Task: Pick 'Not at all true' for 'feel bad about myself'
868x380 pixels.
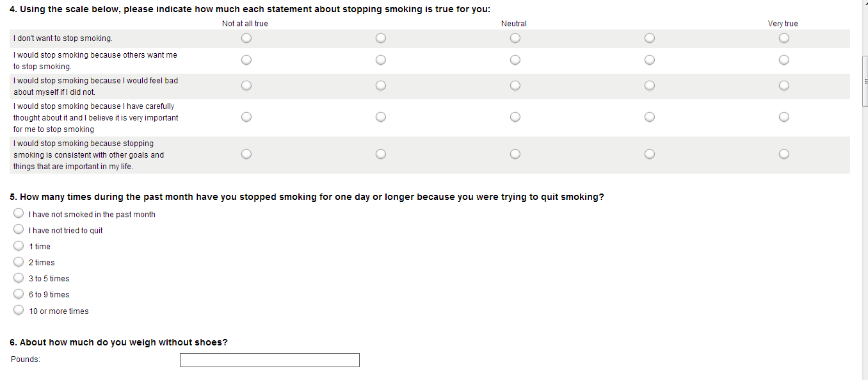Action: click(246, 86)
